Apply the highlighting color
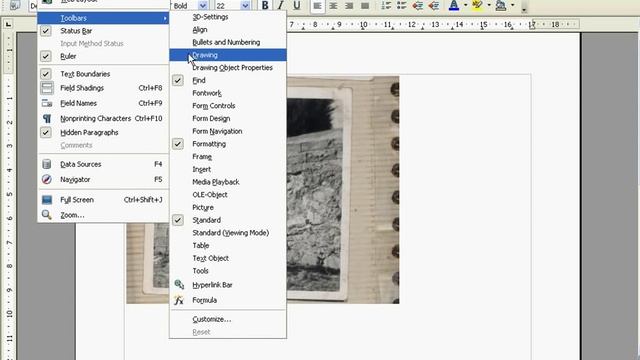Viewport: 640px width, 360px height. (477, 6)
